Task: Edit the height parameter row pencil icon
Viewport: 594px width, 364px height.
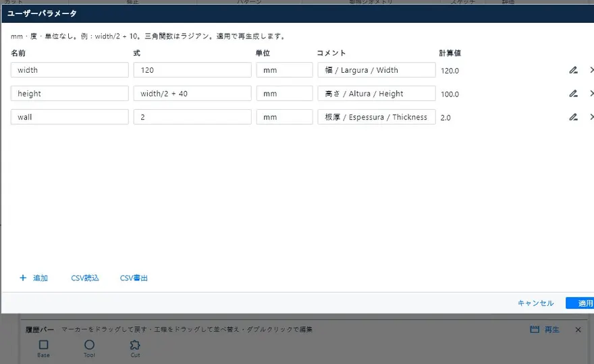Action: (x=573, y=94)
